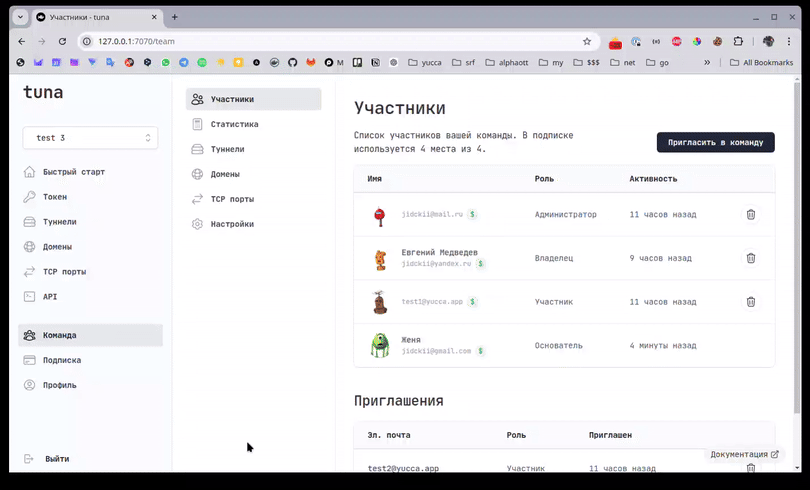Click the browser address bar
Image resolution: width=810 pixels, height=490 pixels.
click(x=330, y=42)
